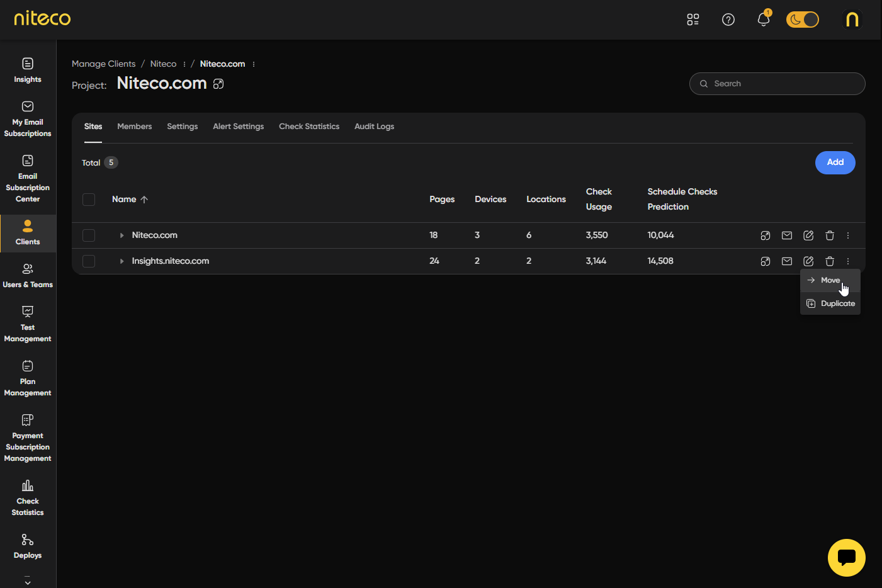882x588 pixels.
Task: Open Insights.niteco.com site name
Action: tap(171, 261)
